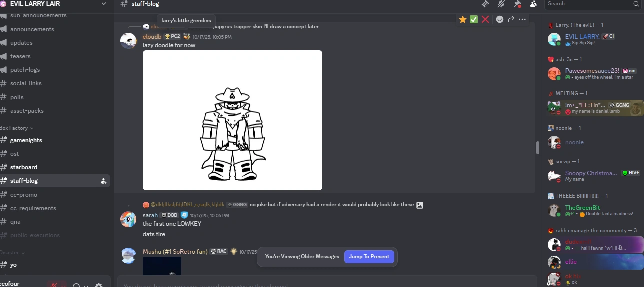644x287 pixels.
Task: Click cloudb's avatar
Action: [x=128, y=41]
